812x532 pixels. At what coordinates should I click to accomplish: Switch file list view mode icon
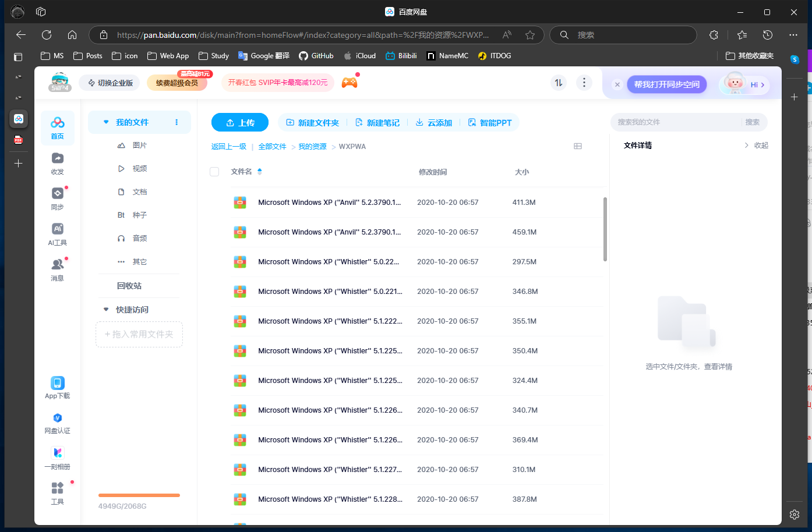coord(578,146)
